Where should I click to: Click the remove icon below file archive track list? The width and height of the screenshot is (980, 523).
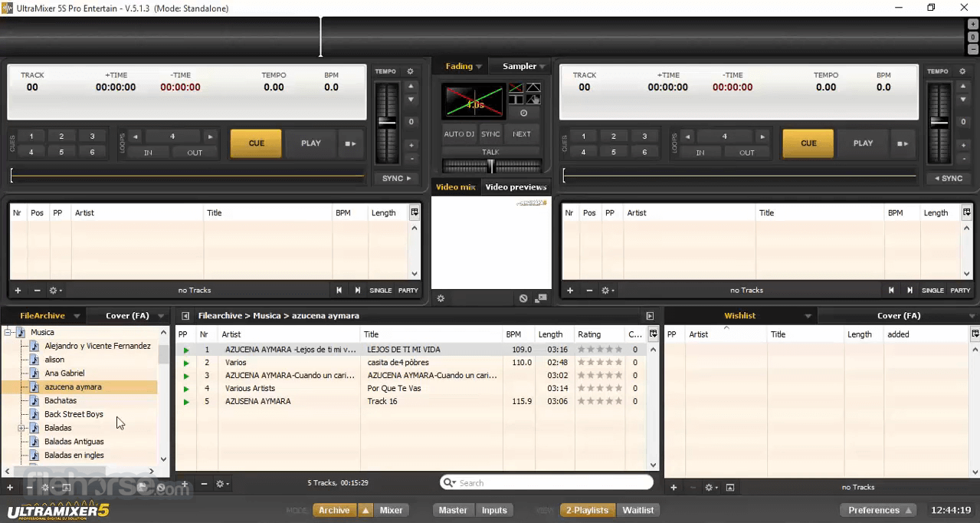(x=204, y=484)
